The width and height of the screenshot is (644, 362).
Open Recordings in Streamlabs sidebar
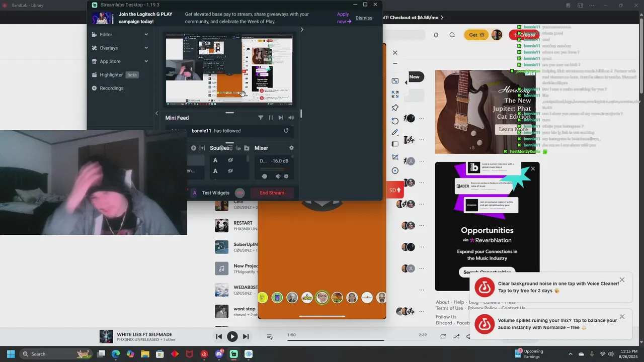(108, 88)
